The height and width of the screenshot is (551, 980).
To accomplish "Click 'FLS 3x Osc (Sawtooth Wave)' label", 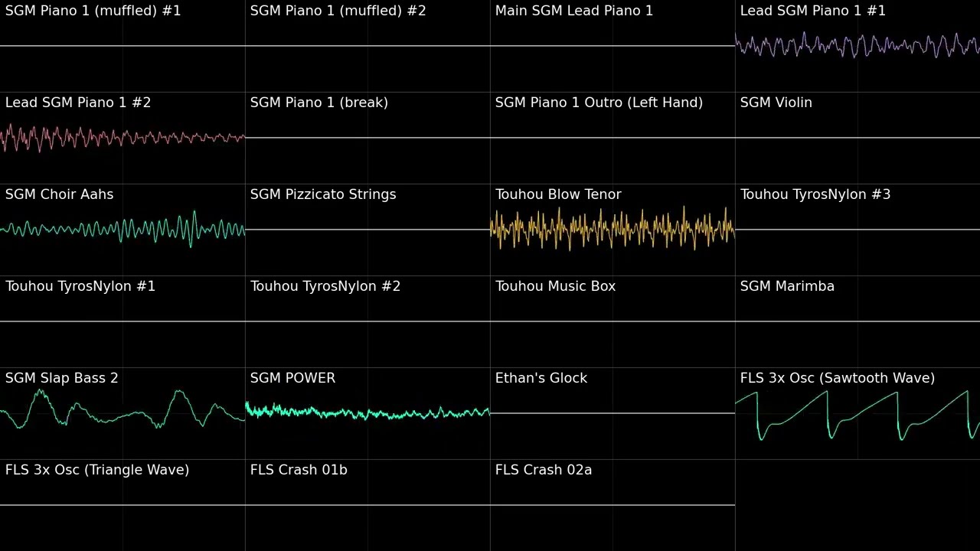I will coord(837,378).
